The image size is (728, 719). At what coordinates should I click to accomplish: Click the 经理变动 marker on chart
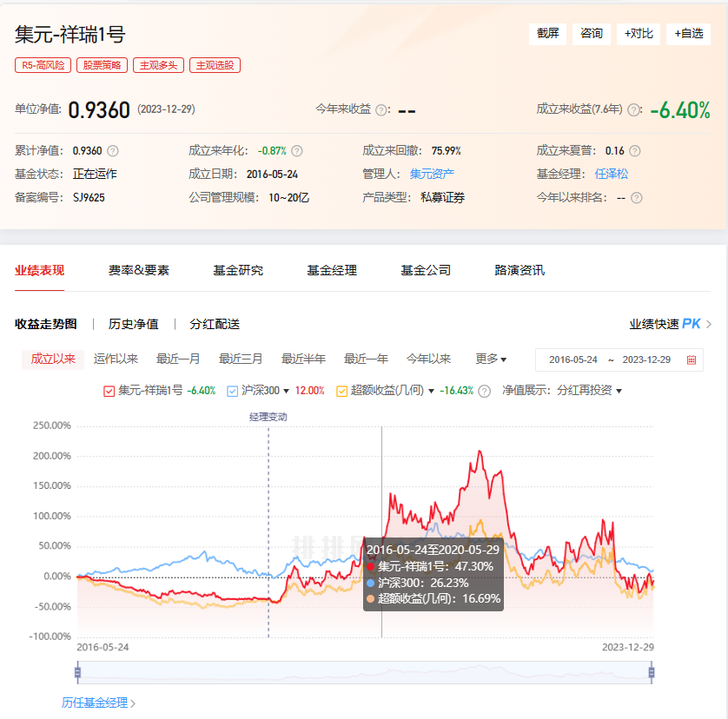pyautogui.click(x=268, y=417)
